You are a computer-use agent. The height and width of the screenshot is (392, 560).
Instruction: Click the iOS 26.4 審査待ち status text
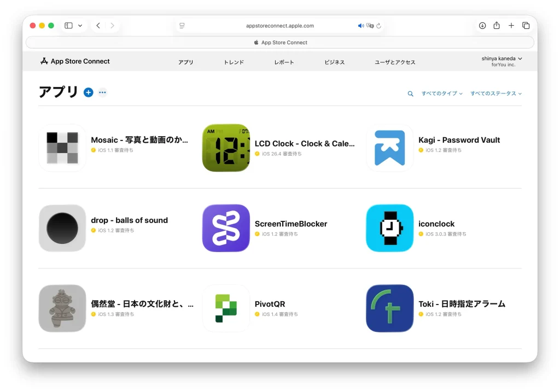pyautogui.click(x=282, y=154)
